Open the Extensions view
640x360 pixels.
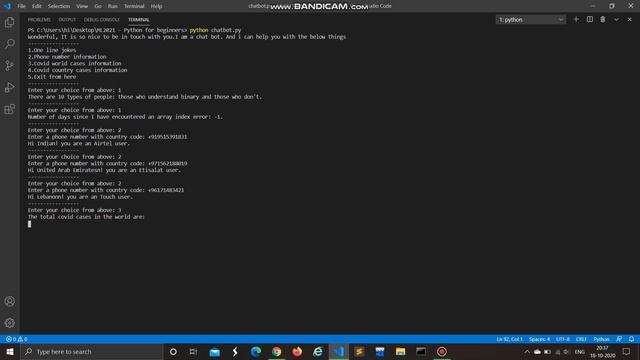[9, 109]
